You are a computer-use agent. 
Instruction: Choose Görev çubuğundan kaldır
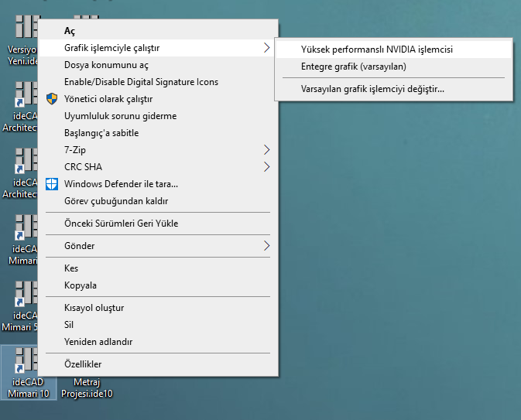(x=158, y=201)
